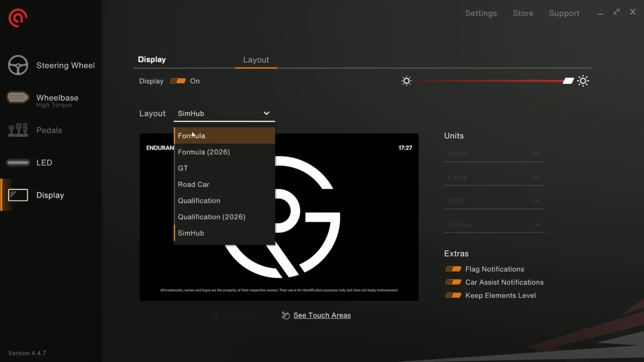
Task: Switch to the Layout tab
Action: pyautogui.click(x=256, y=60)
